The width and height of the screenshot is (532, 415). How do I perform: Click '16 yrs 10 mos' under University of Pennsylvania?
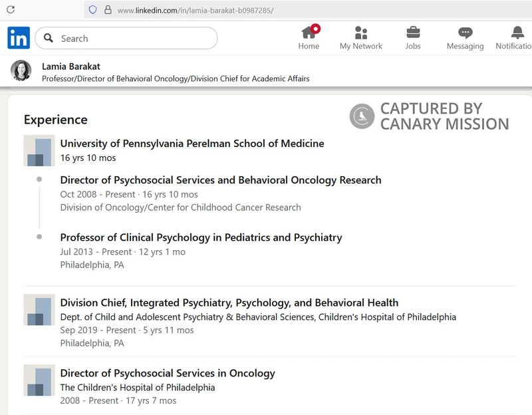pyautogui.click(x=88, y=158)
